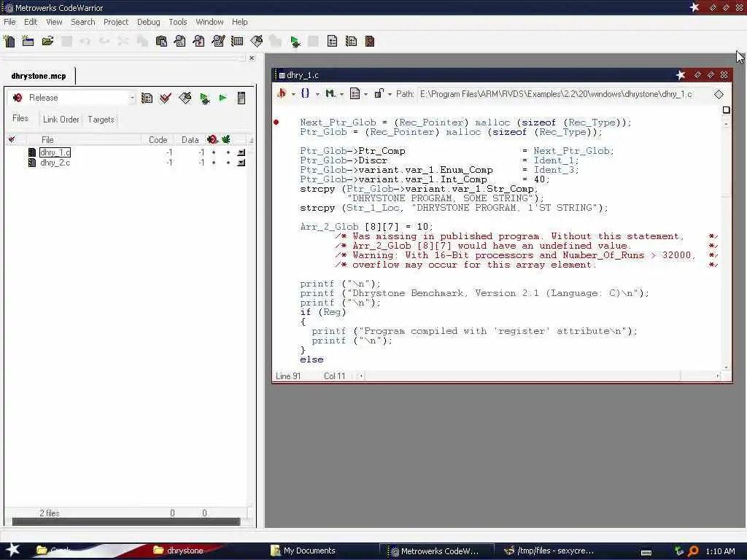The image size is (747, 560).
Task: Close the docked project panel with x
Action: click(252, 58)
